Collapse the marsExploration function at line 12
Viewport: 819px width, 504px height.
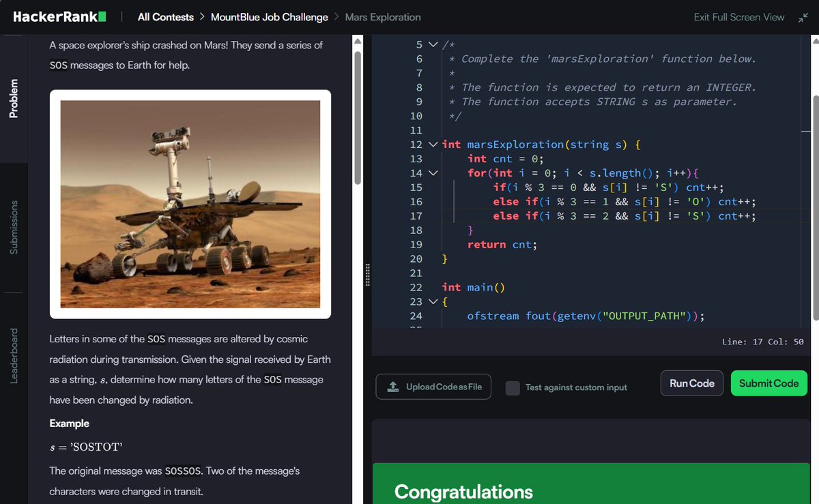[x=434, y=145]
